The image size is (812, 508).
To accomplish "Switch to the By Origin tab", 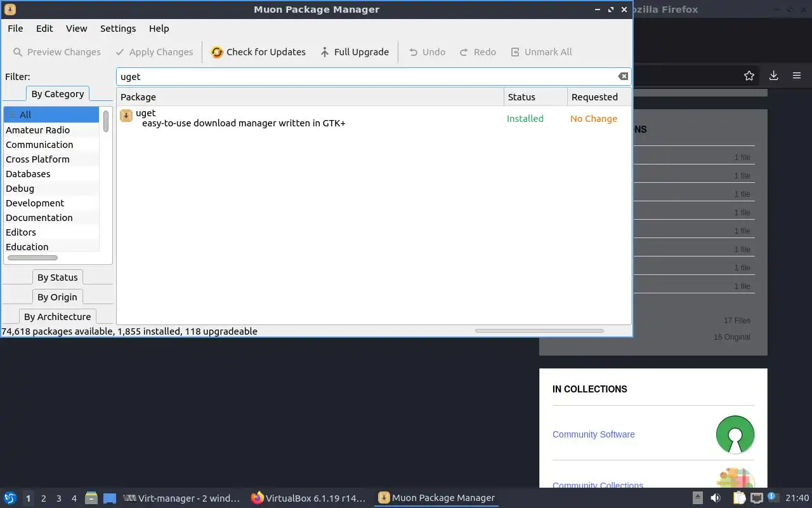I will tap(57, 297).
